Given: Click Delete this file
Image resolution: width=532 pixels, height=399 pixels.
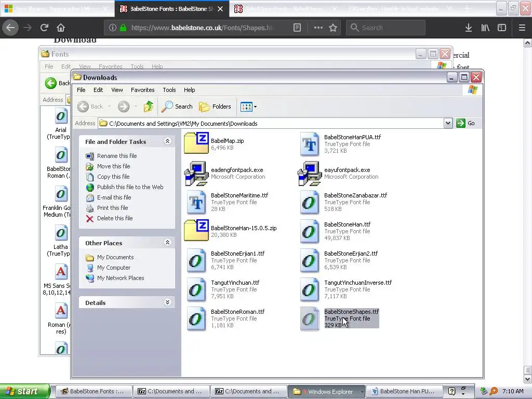Looking at the screenshot, I should tap(109, 218).
